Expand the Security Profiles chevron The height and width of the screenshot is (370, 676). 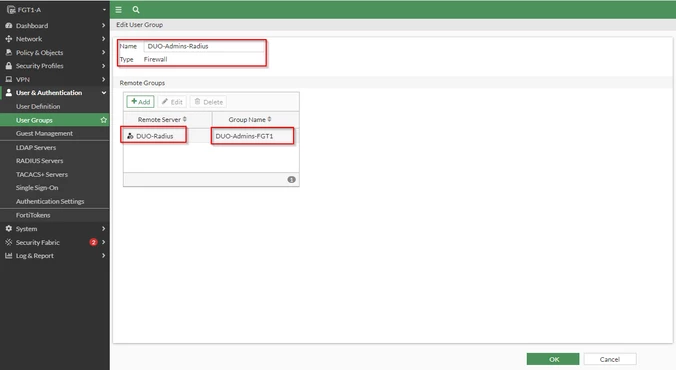click(103, 66)
